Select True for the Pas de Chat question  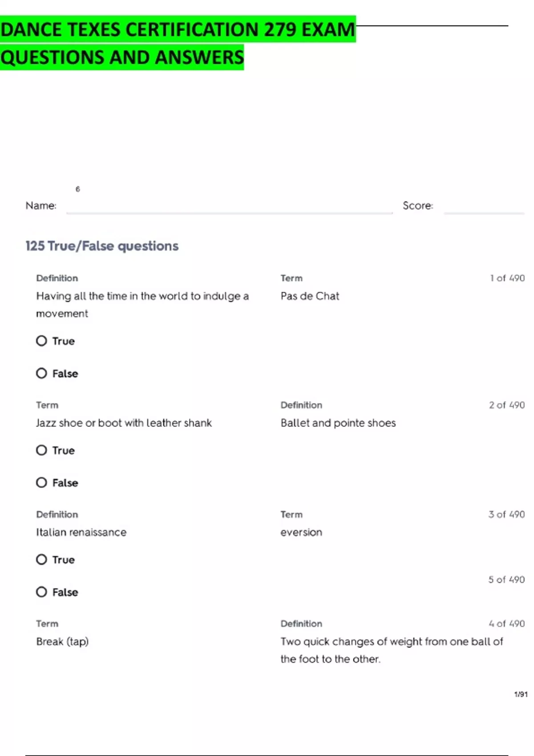click(x=41, y=341)
